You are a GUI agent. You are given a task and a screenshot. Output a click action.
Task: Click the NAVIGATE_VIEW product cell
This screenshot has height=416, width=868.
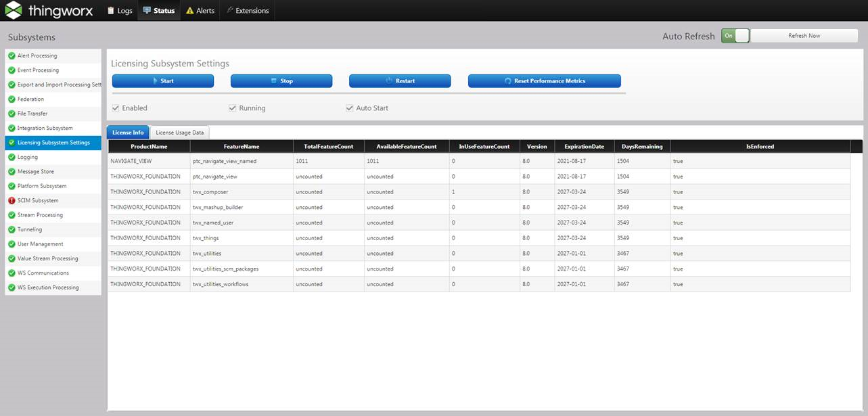point(149,161)
